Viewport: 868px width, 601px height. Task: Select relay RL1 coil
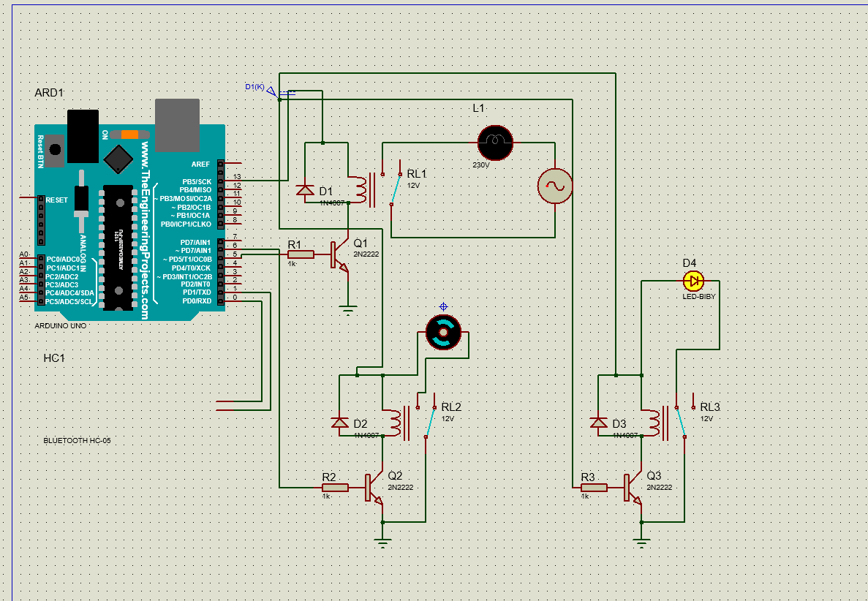pos(361,190)
